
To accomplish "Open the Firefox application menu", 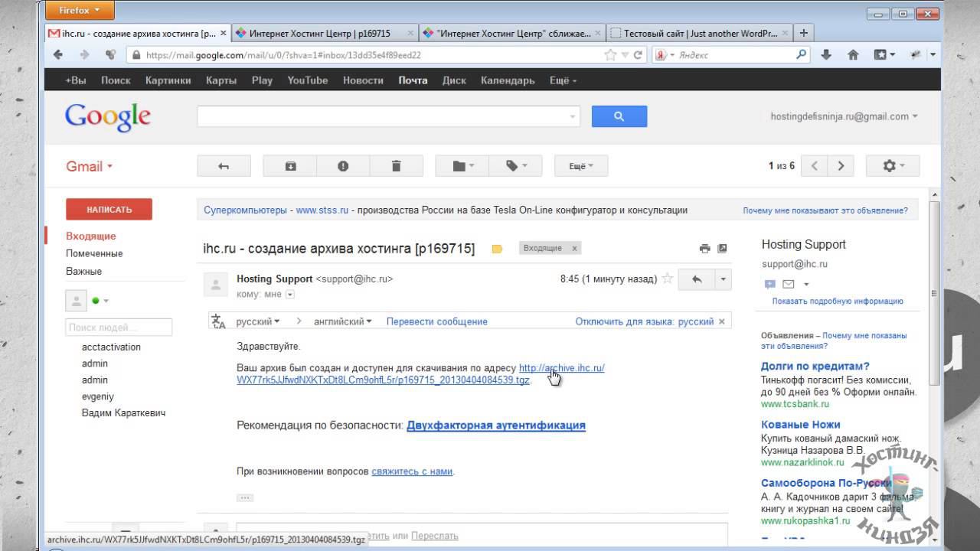I will point(80,10).
